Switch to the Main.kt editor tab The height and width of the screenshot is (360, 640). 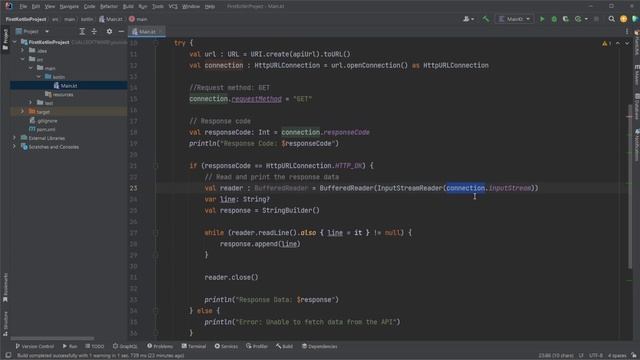point(146,31)
